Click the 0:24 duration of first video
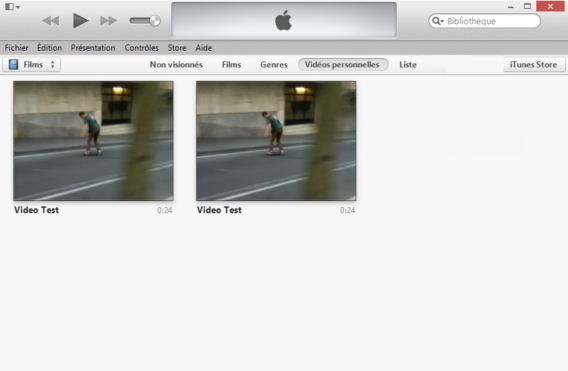This screenshot has width=568, height=371. tap(164, 210)
